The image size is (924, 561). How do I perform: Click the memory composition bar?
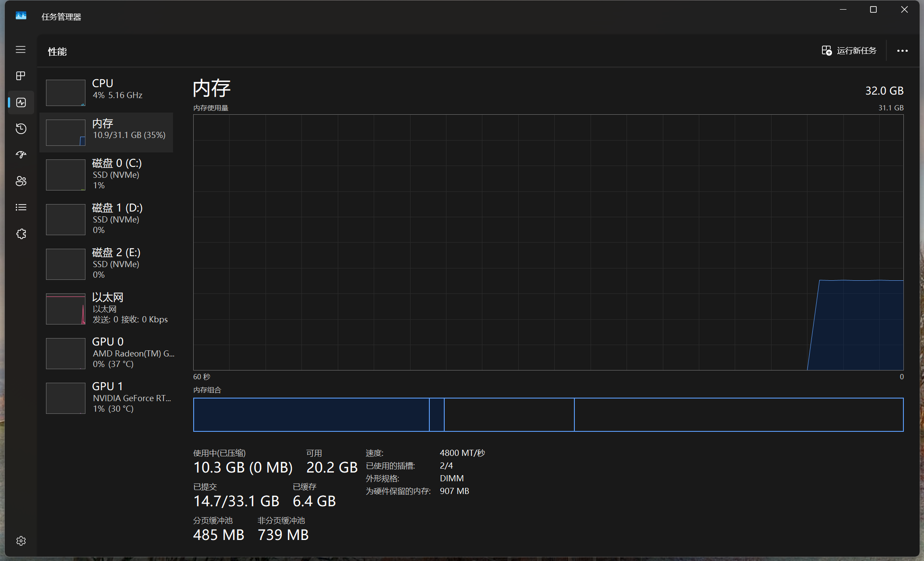pos(548,414)
